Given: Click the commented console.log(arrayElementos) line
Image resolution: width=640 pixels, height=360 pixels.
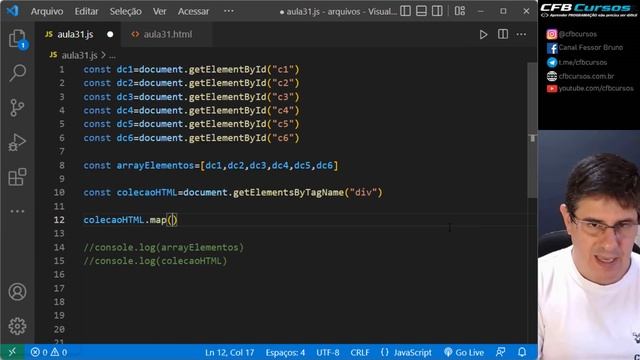Looking at the screenshot, I should click(163, 247).
